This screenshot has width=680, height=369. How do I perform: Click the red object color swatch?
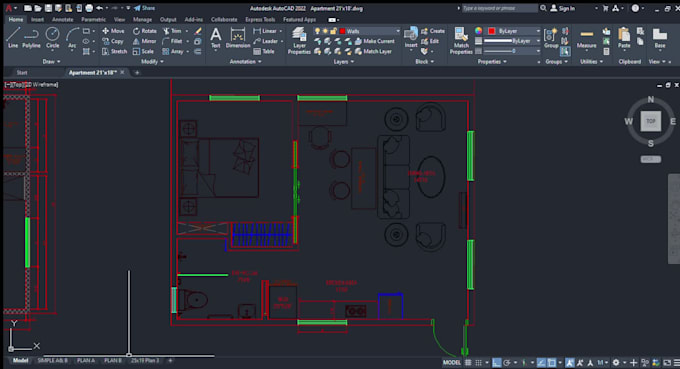(491, 31)
